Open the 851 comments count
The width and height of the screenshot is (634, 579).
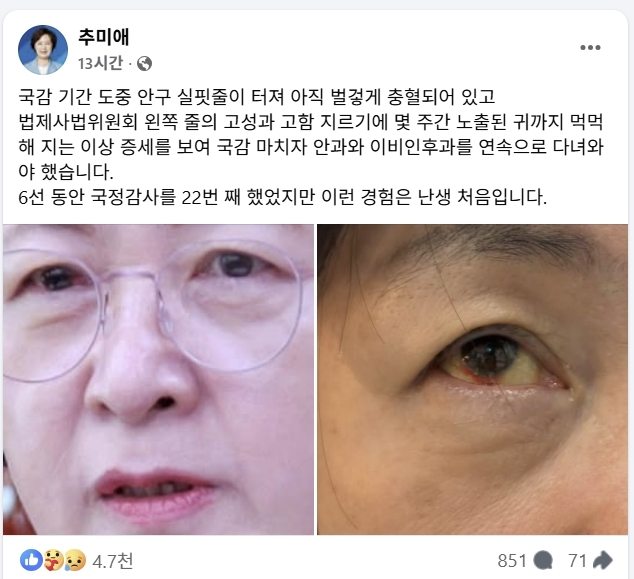pyautogui.click(x=512, y=561)
